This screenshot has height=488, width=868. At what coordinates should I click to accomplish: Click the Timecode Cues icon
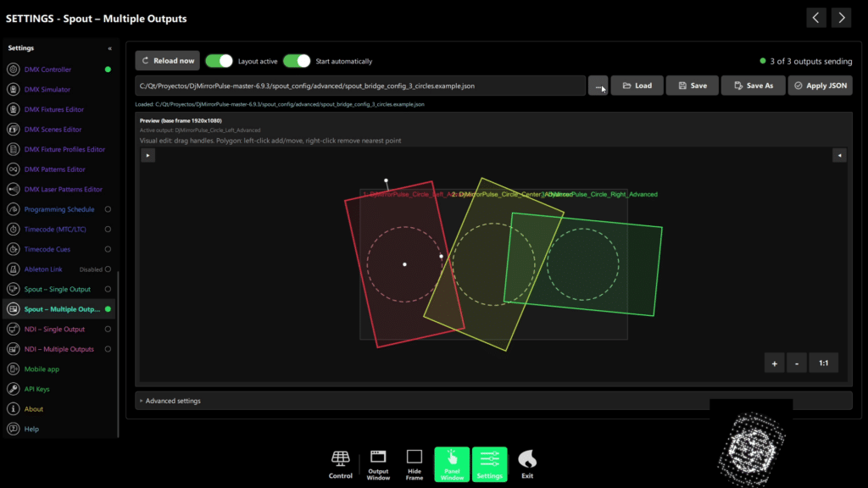click(14, 249)
